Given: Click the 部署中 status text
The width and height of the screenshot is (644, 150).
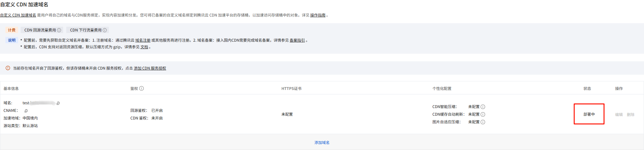Looking at the screenshot, I should coord(589,114).
